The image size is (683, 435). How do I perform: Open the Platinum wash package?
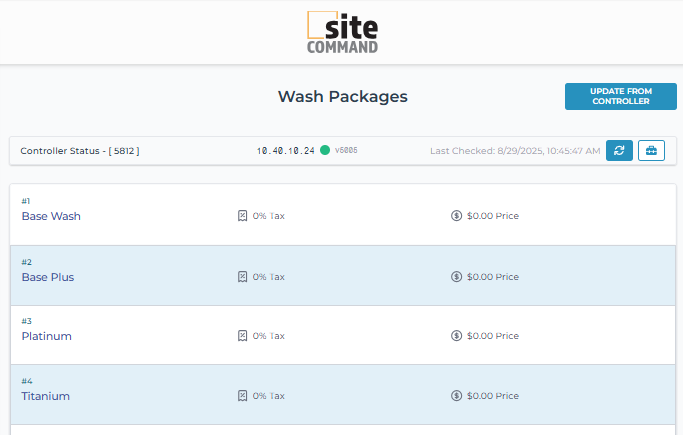pyautogui.click(x=47, y=337)
